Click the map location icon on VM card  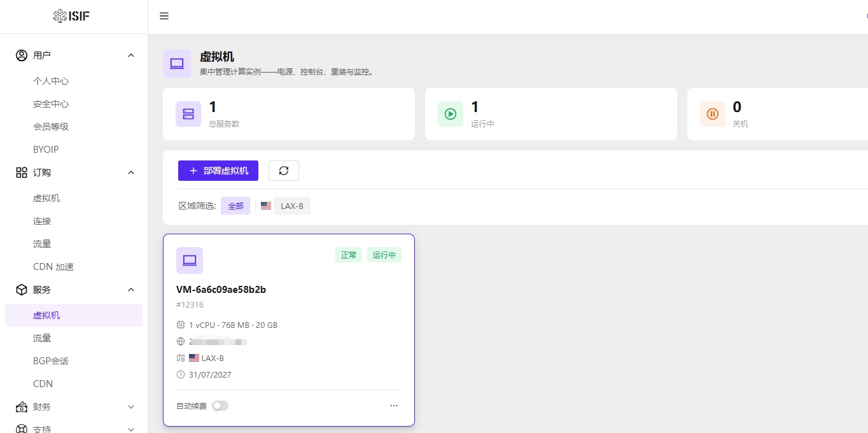tap(181, 358)
